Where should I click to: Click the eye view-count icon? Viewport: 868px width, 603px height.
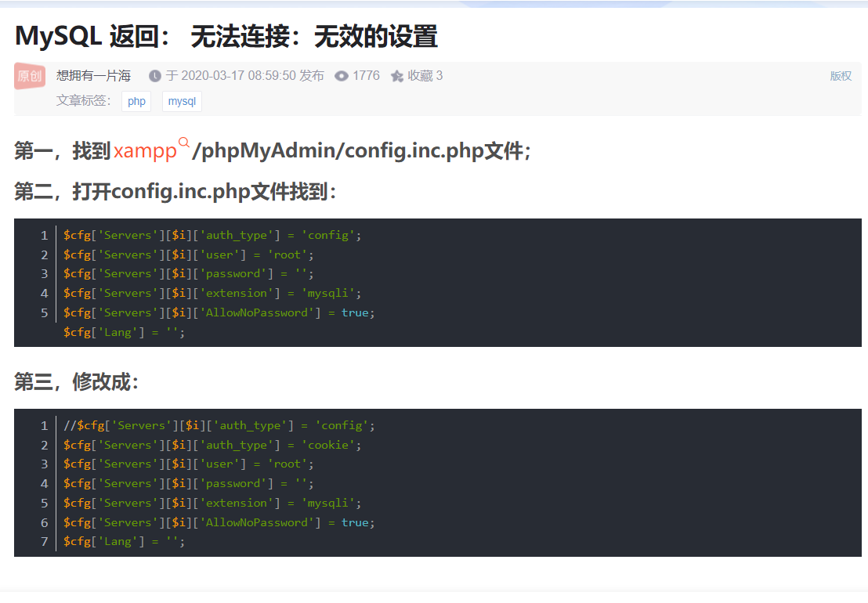coord(342,76)
